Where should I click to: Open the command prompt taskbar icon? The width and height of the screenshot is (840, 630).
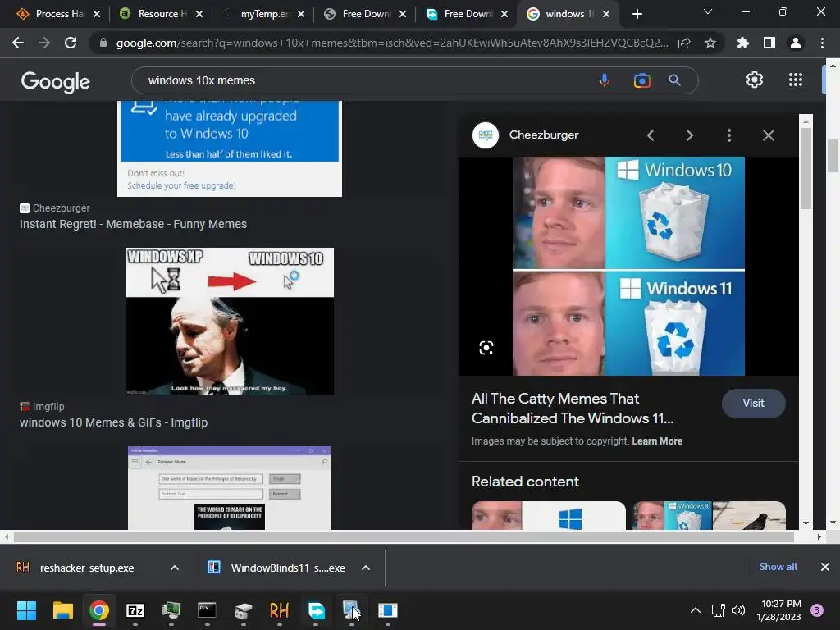click(207, 610)
